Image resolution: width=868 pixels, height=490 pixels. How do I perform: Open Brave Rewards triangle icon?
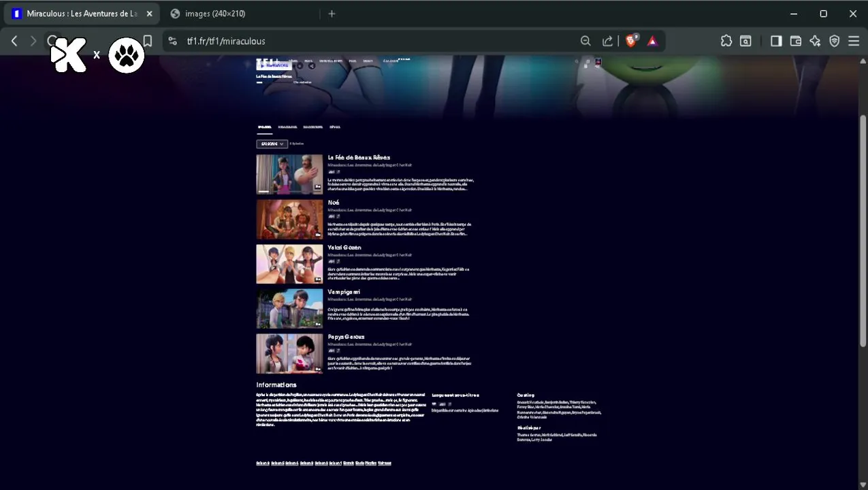[x=652, y=41]
